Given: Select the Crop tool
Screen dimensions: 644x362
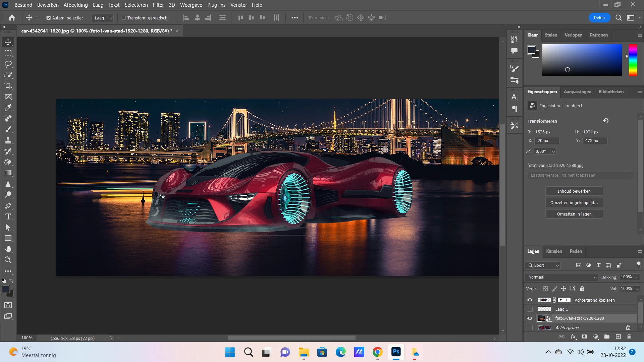Looking at the screenshot, I should pos(8,86).
